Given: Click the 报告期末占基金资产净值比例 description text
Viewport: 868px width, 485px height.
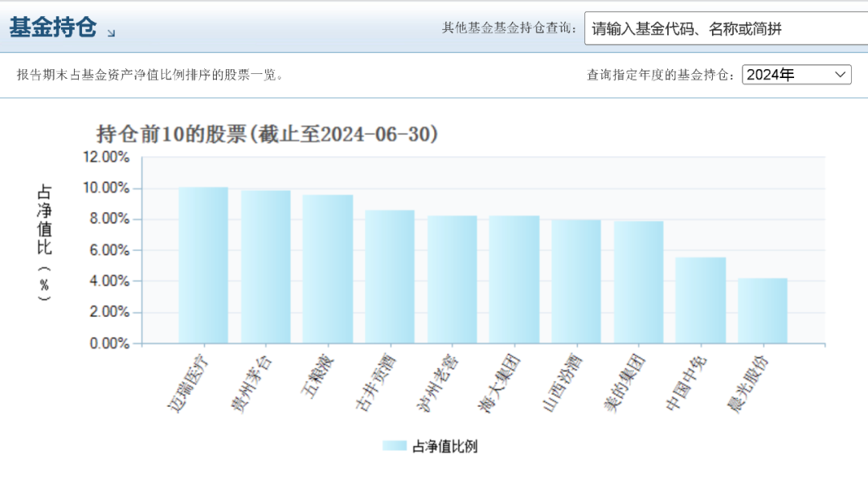Looking at the screenshot, I should pos(150,74).
